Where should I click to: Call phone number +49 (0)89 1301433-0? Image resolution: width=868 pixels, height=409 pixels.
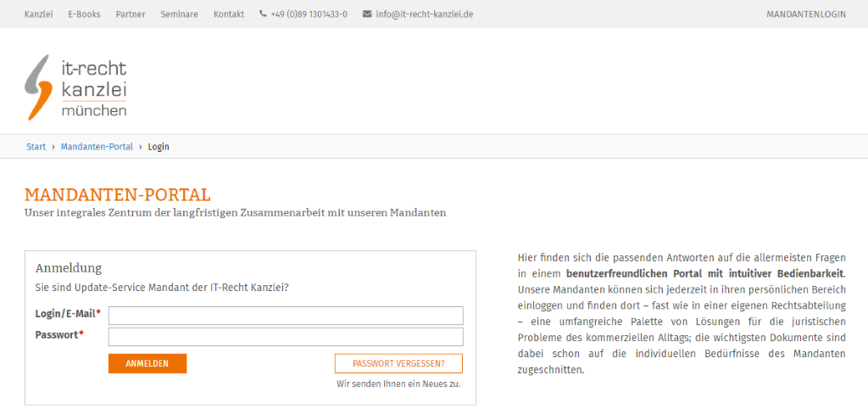[x=309, y=14]
